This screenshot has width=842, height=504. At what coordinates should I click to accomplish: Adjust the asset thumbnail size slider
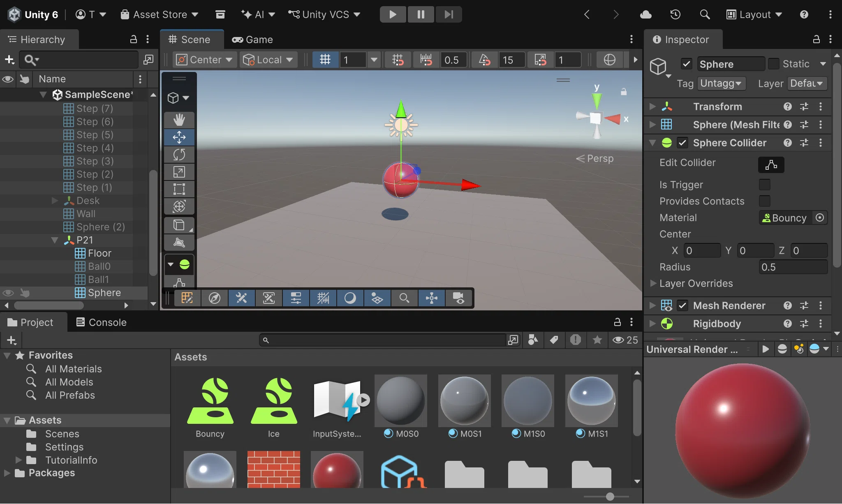click(x=610, y=497)
